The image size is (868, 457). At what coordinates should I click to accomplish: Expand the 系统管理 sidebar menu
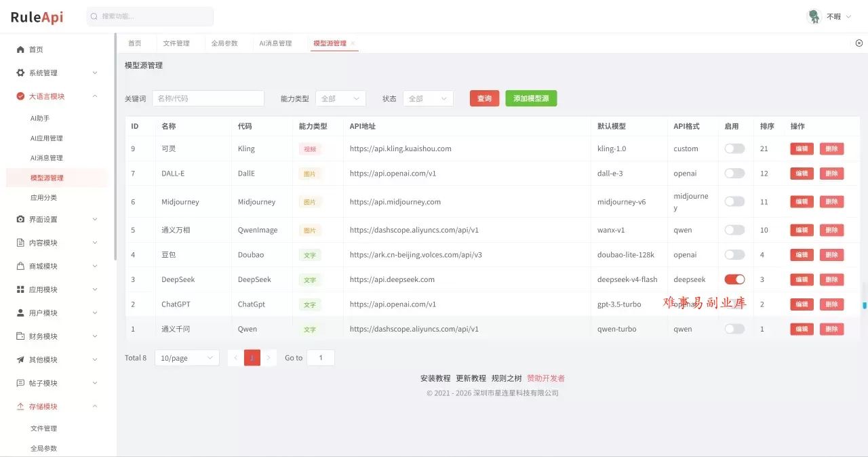click(x=57, y=73)
